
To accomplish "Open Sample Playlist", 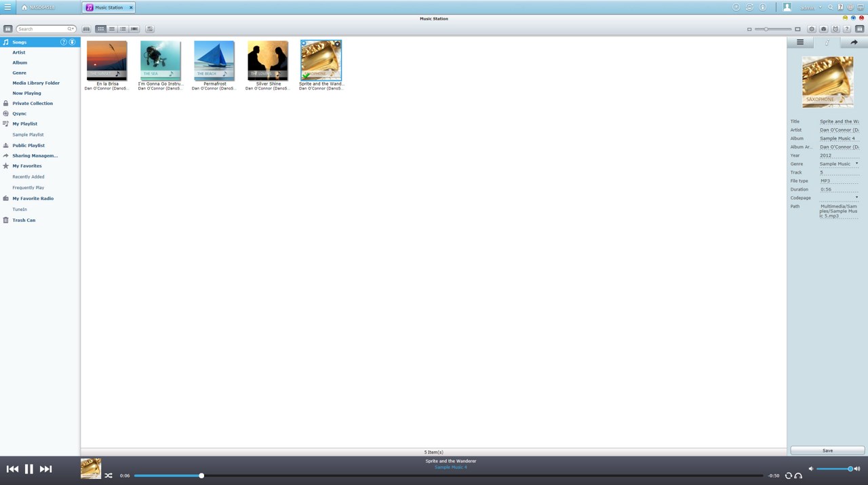I will [x=28, y=134].
